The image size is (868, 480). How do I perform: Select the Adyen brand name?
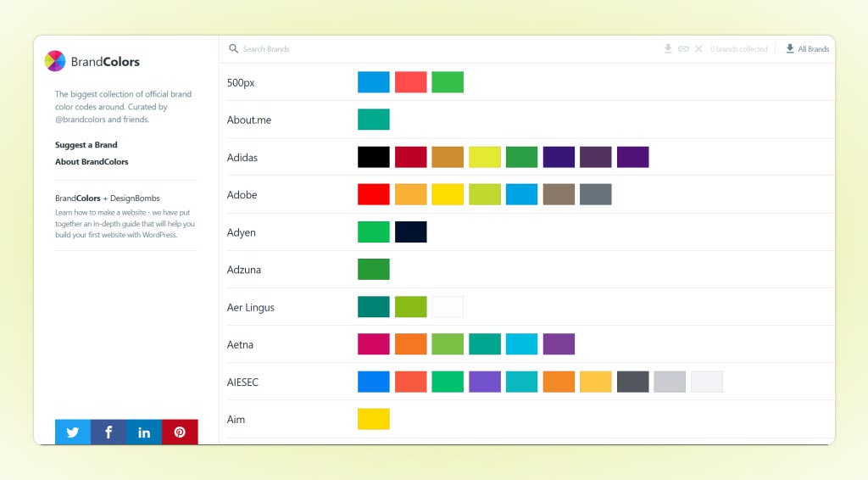coord(242,232)
